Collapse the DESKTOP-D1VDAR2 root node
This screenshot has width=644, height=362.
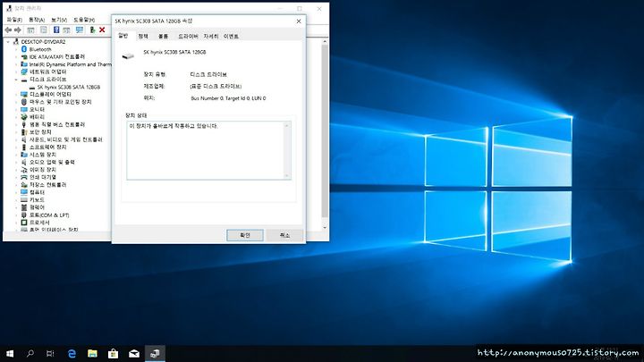pyautogui.click(x=8, y=42)
